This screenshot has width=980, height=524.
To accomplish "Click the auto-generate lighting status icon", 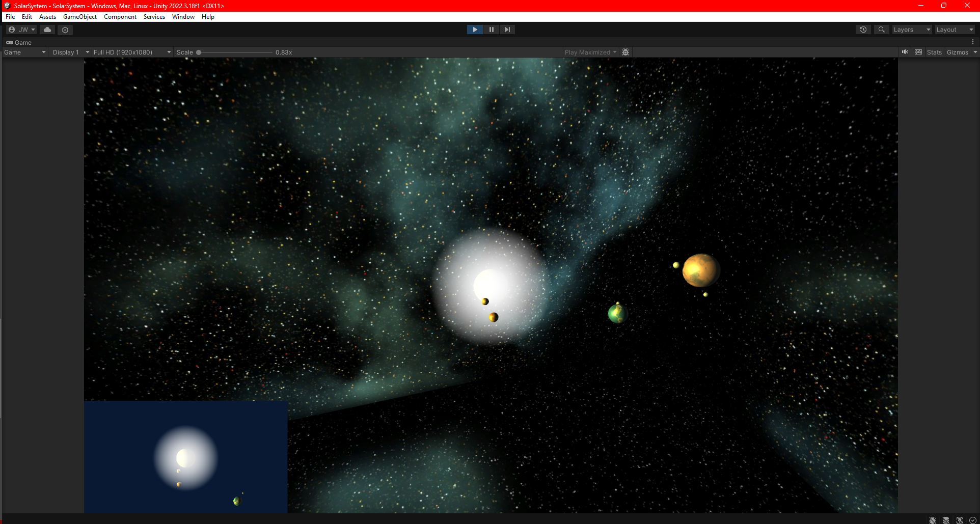I will (x=960, y=520).
